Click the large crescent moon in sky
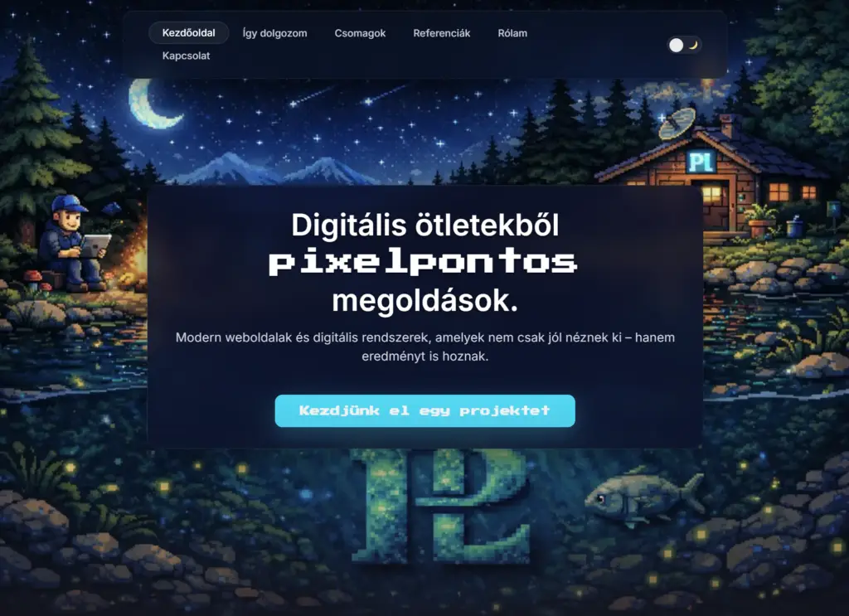Image resolution: width=849 pixels, height=616 pixels. tap(153, 104)
